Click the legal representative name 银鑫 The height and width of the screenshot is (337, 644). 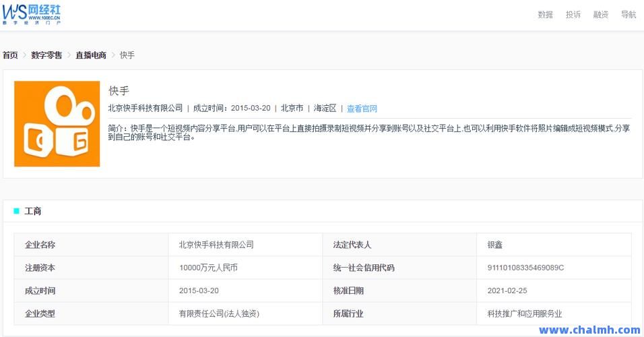(496, 245)
